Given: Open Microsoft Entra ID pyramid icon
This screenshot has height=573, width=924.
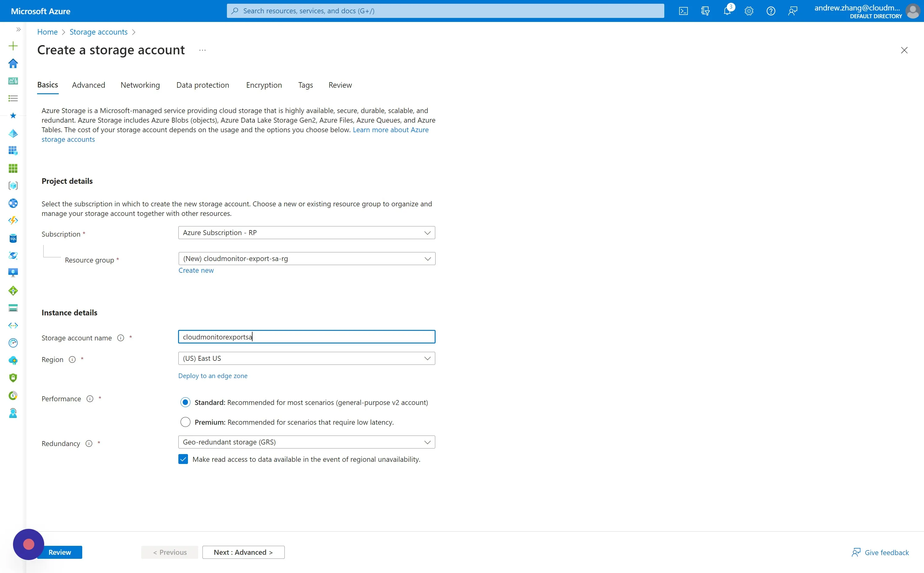Looking at the screenshot, I should (x=13, y=133).
